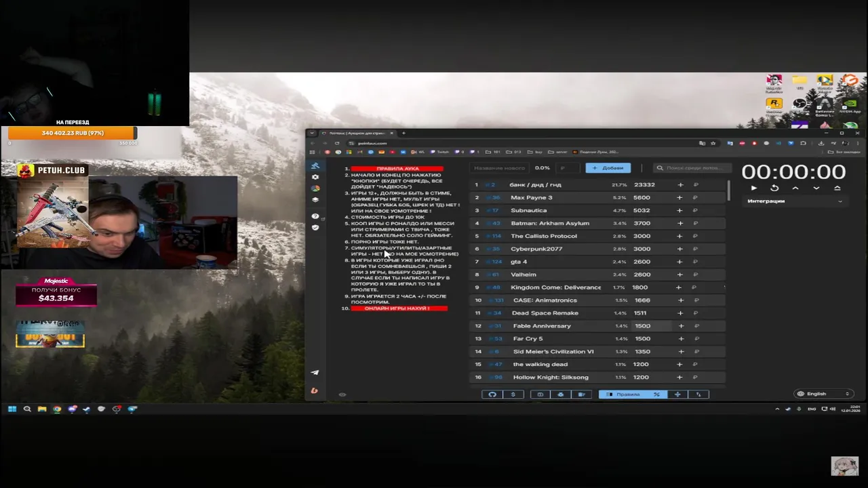The width and height of the screenshot is (868, 488).
Task: Reload the page in the browser
Action: pyautogui.click(x=337, y=143)
